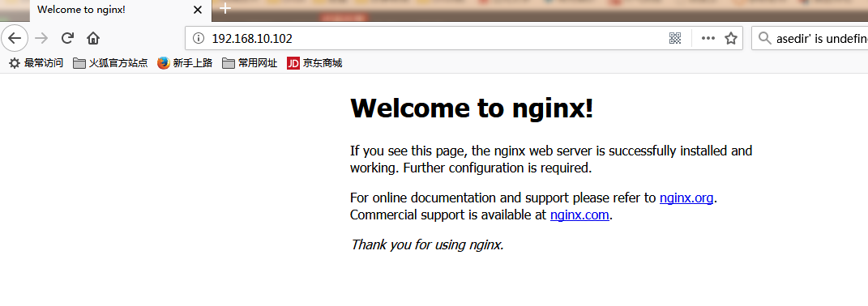Follow the nginx.org link
This screenshot has height=306, width=868.
[x=686, y=198]
